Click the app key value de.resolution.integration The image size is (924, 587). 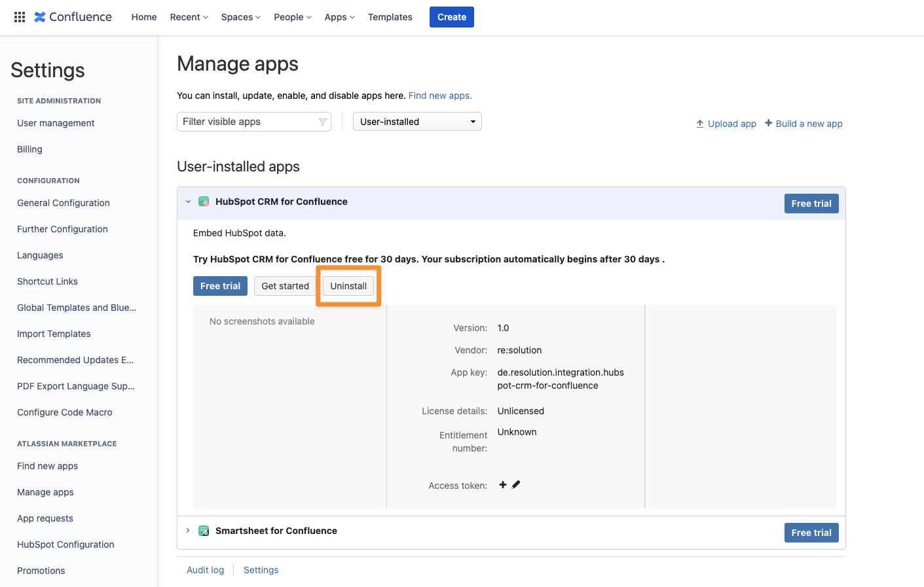(561, 379)
